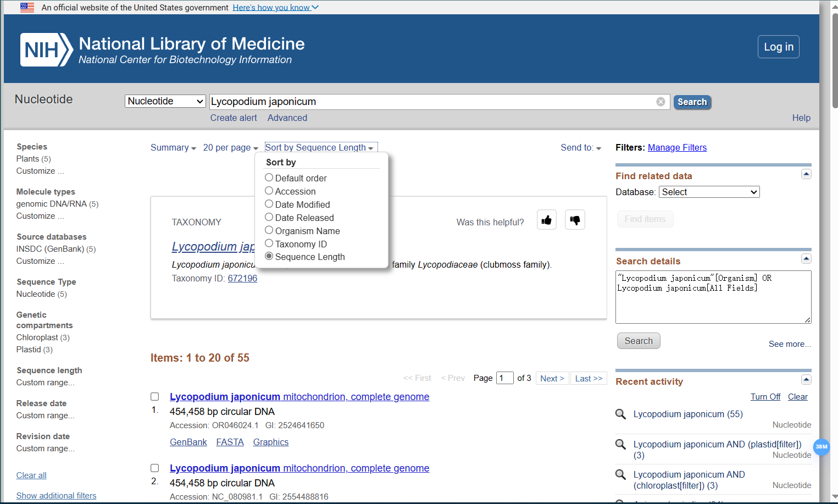Open the Manage Filters link

click(677, 147)
